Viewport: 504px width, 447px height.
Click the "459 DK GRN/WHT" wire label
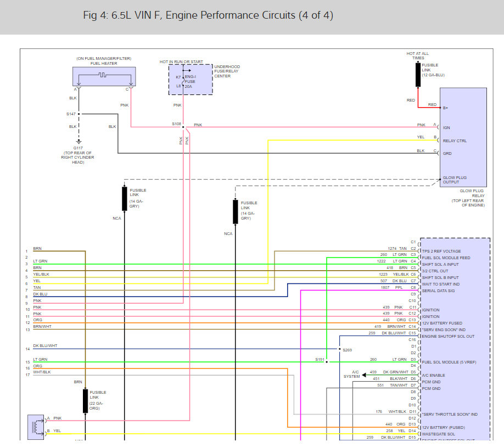click(x=389, y=372)
